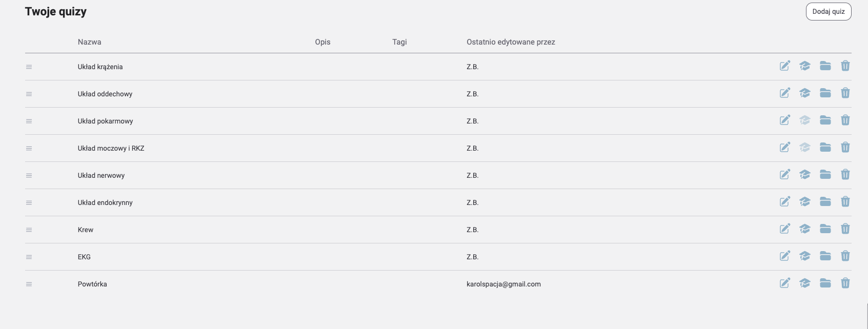Viewport: 868px width, 329px height.
Task: Select the quiz named "Układ oddechowy"
Action: point(105,93)
